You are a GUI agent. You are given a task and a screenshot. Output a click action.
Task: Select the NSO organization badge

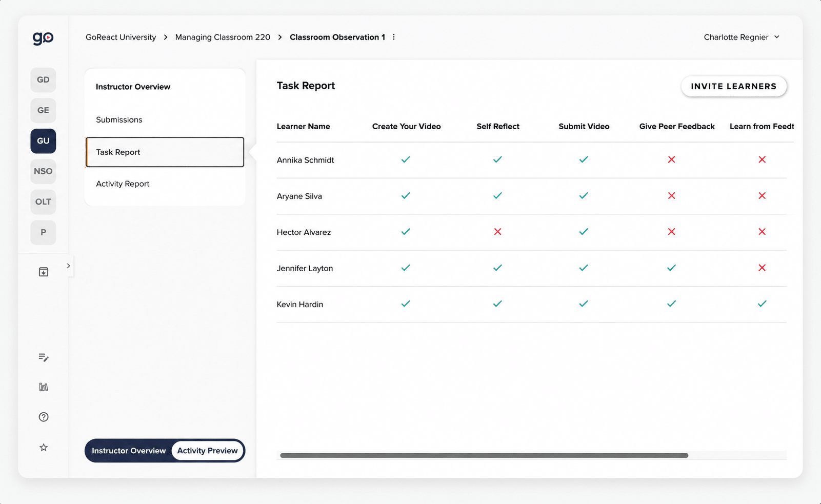point(43,171)
